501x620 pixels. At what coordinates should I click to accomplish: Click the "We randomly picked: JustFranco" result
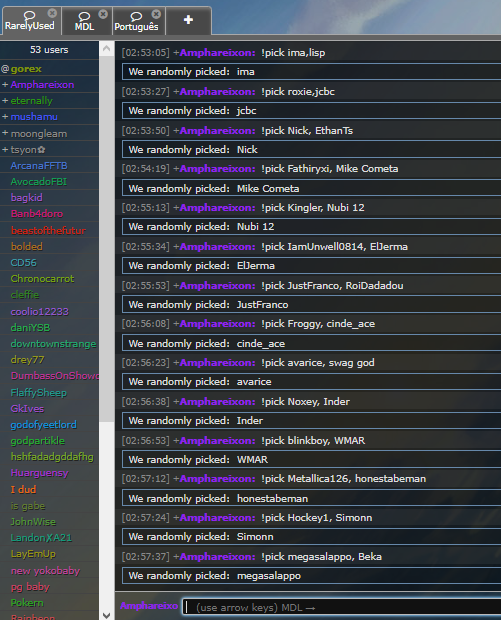311,304
